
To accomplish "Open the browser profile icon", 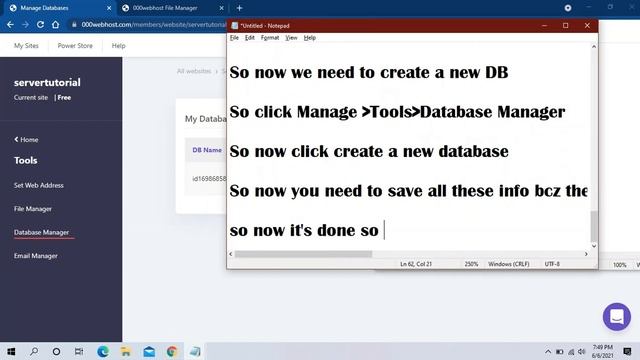I will coord(568,8).
